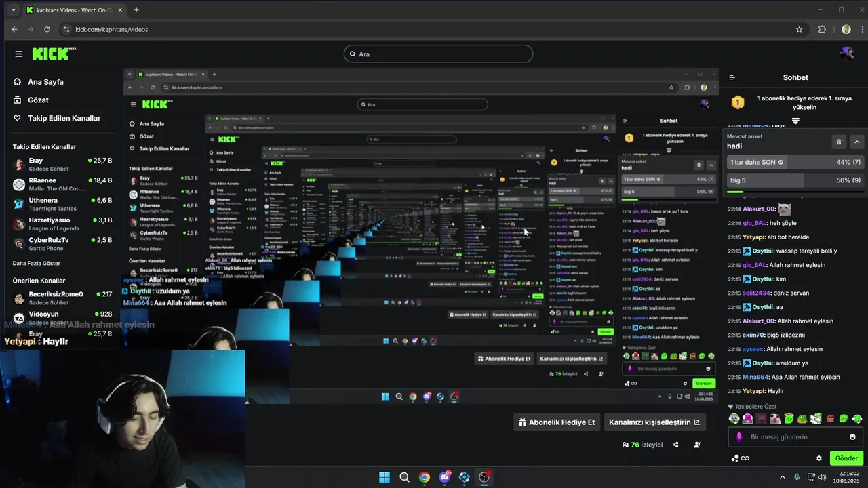Open Takip Edilen Kanallar in the sidebar
This screenshot has height=488, width=868.
pos(57,118)
